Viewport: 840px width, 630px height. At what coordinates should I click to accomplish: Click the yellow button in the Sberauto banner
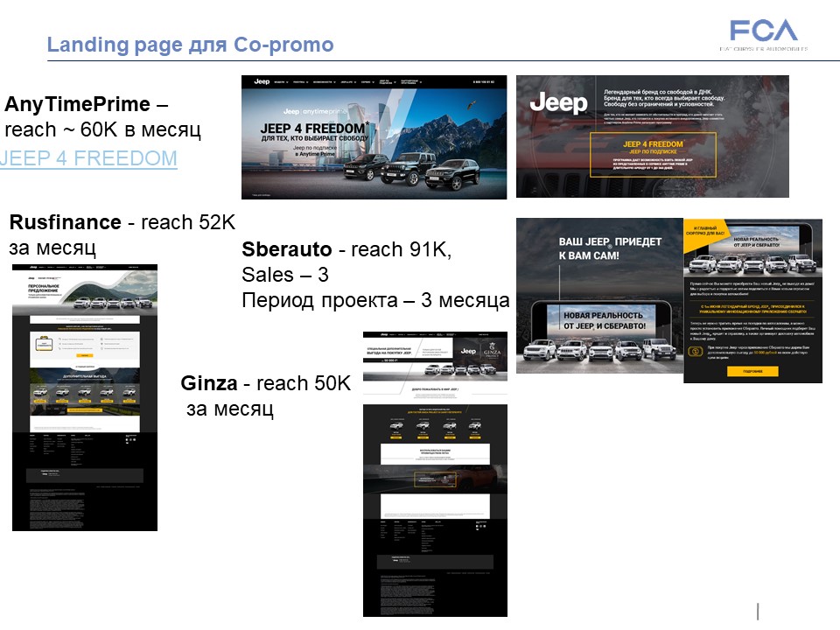point(752,371)
